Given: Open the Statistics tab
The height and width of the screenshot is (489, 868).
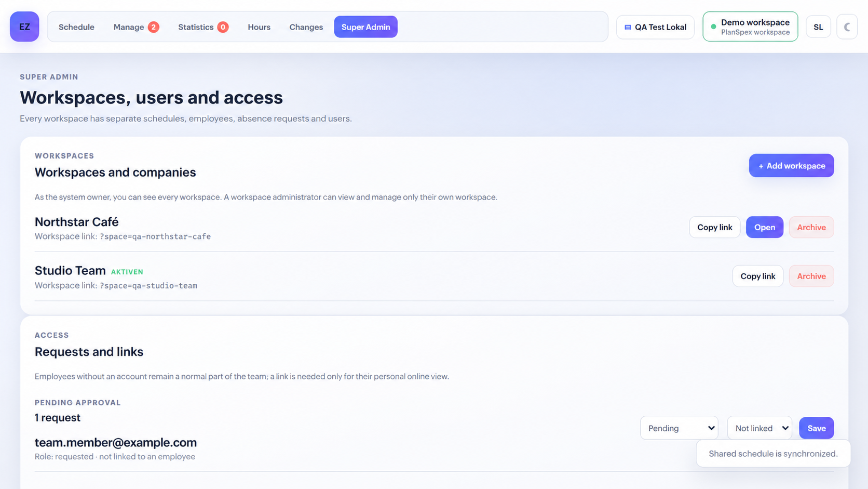Looking at the screenshot, I should pos(203,27).
